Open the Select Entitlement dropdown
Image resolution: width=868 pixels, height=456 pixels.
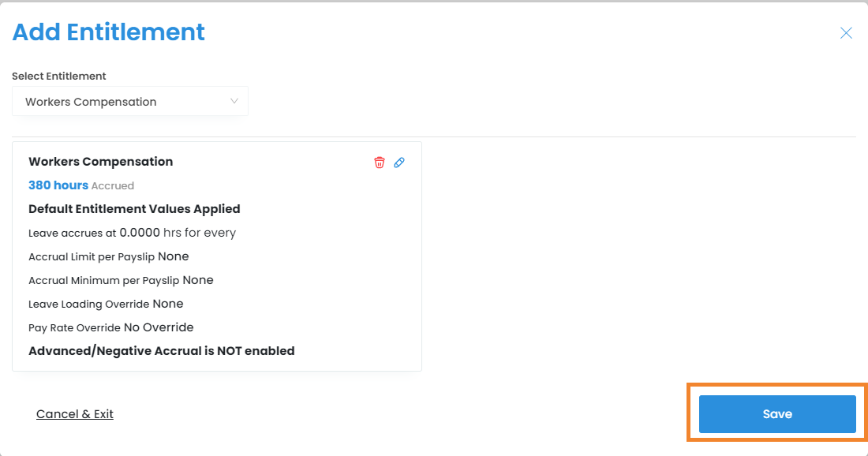point(130,102)
